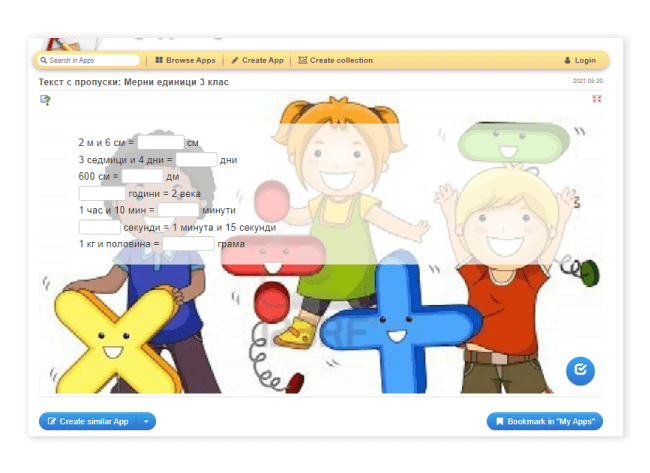Image resolution: width=650 pixels, height=473 pixels.
Task: Click the blank before 'секунди = 1 минута'
Action: point(100,227)
